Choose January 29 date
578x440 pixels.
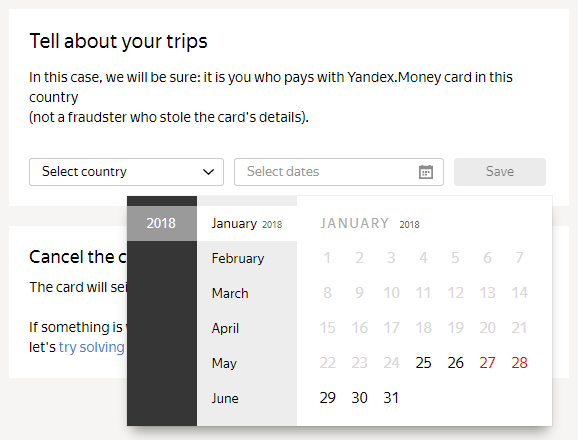pyautogui.click(x=327, y=398)
